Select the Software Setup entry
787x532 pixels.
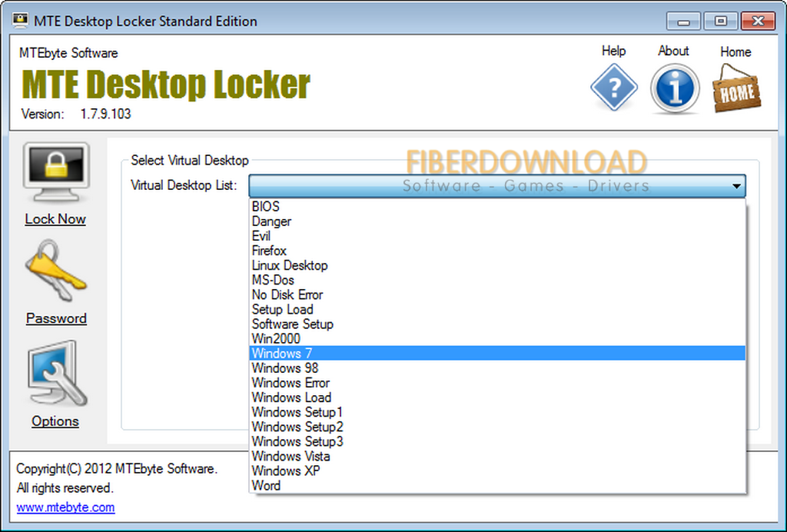click(497, 324)
